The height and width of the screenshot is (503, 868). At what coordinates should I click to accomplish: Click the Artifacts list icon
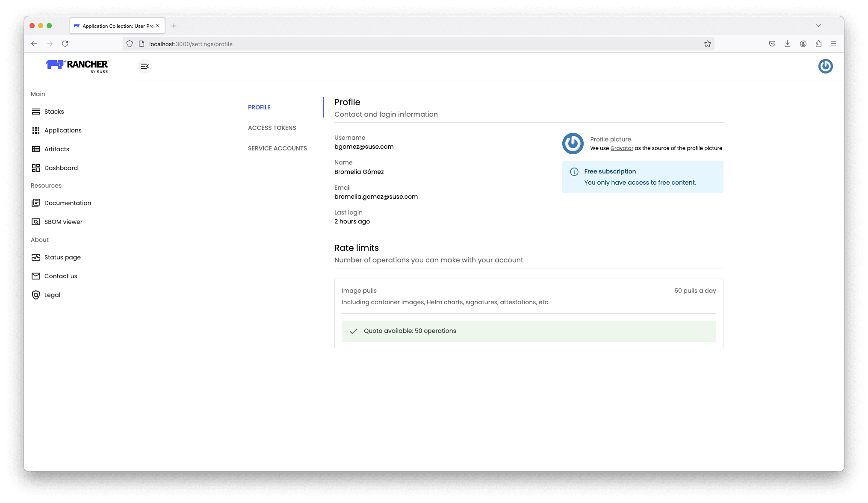[x=36, y=149]
